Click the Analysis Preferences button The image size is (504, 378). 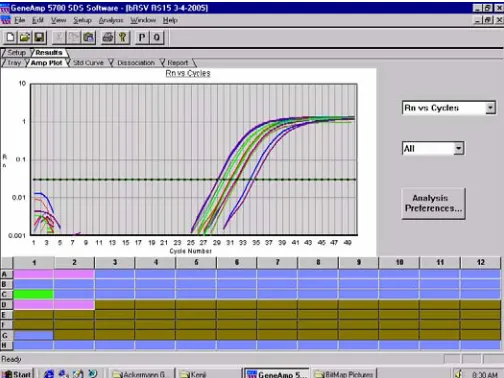point(433,203)
